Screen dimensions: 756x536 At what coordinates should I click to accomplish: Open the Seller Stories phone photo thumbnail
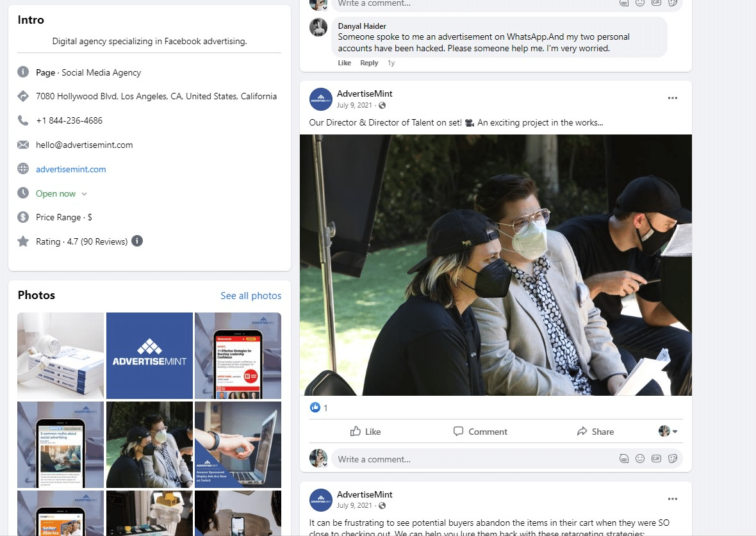(x=61, y=513)
